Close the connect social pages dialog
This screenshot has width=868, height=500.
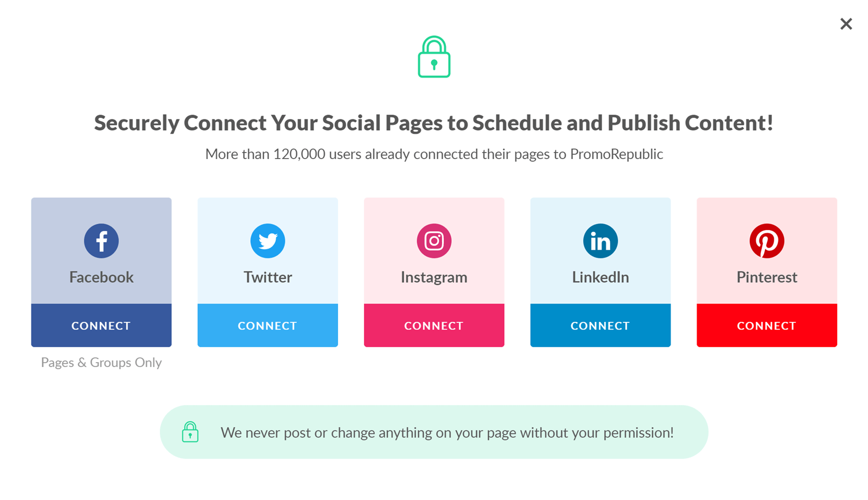pos(846,24)
